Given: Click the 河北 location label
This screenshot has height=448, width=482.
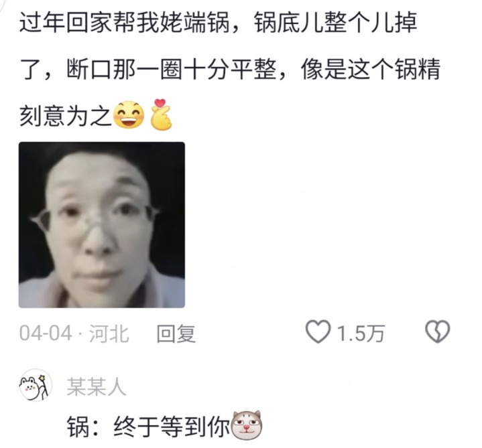Looking at the screenshot, I should [109, 333].
